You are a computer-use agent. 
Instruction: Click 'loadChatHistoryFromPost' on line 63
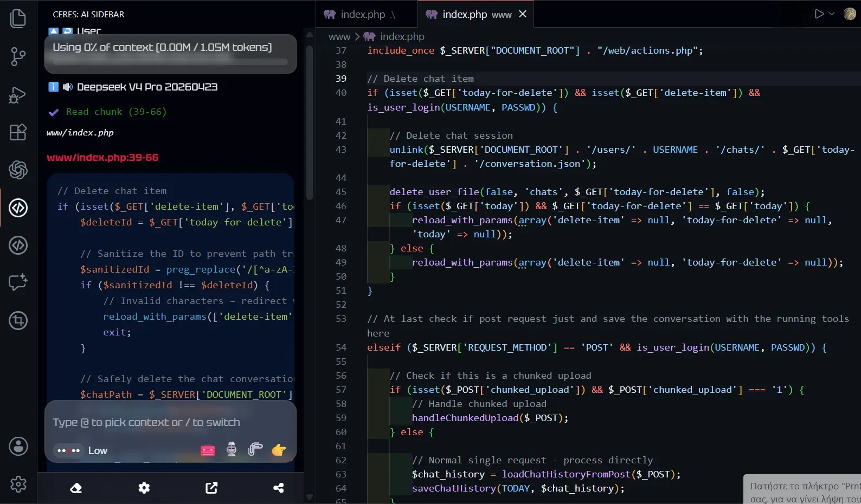[x=566, y=474]
